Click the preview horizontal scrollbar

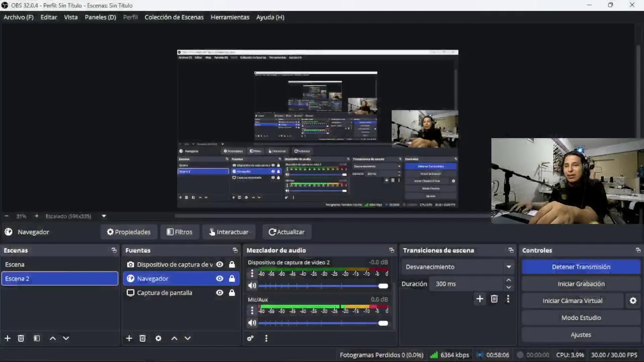332,216
